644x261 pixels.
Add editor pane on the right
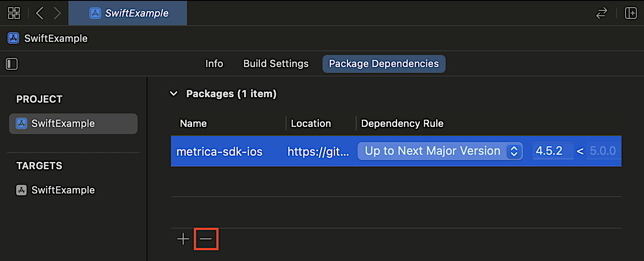631,13
